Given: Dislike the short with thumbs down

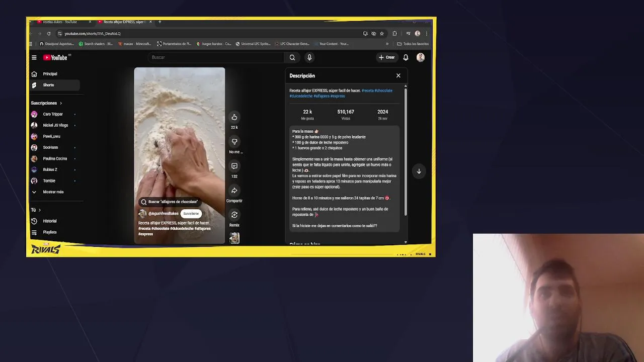Looking at the screenshot, I should (x=234, y=142).
